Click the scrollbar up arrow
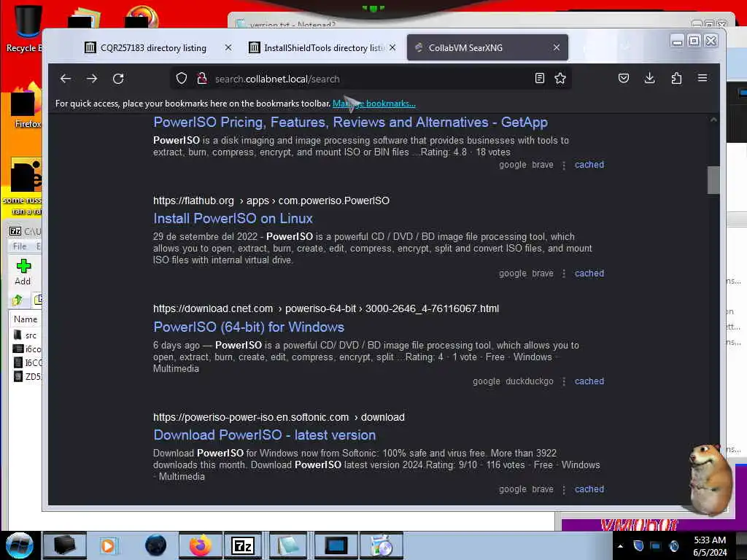 point(713,120)
